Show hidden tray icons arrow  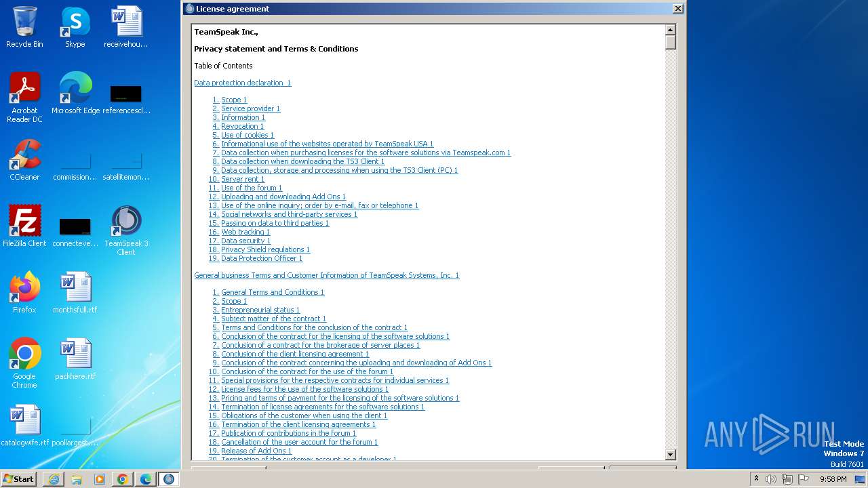point(756,479)
